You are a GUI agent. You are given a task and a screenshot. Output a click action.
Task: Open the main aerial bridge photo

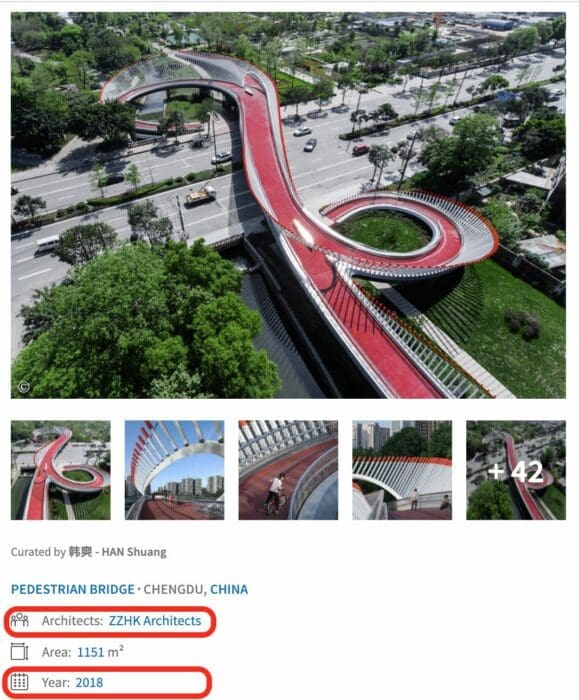click(x=288, y=205)
